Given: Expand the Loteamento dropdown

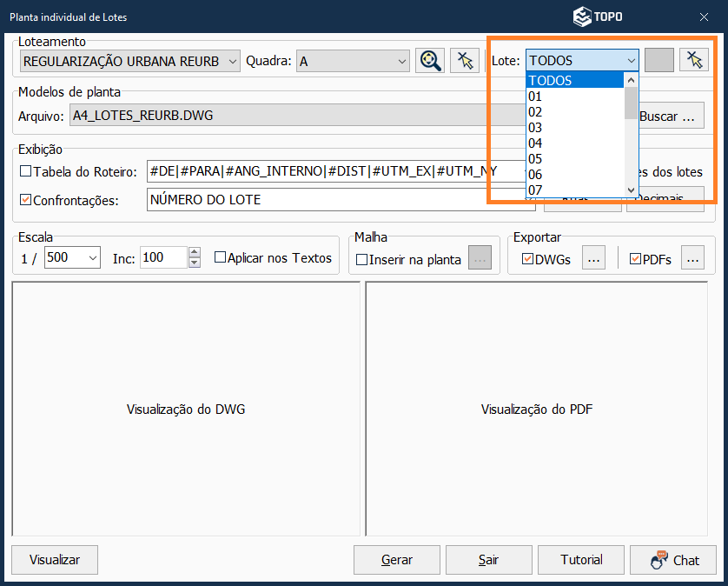Looking at the screenshot, I should click(x=231, y=61).
